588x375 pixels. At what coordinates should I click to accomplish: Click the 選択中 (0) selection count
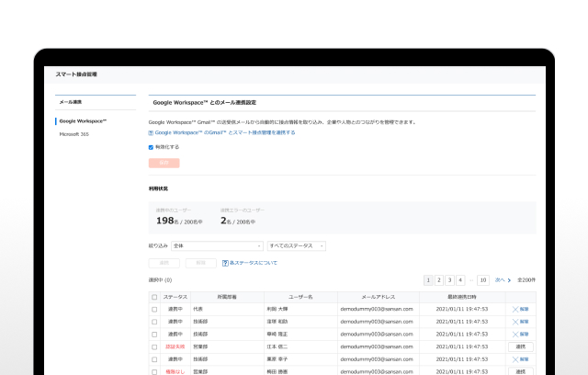160,280
